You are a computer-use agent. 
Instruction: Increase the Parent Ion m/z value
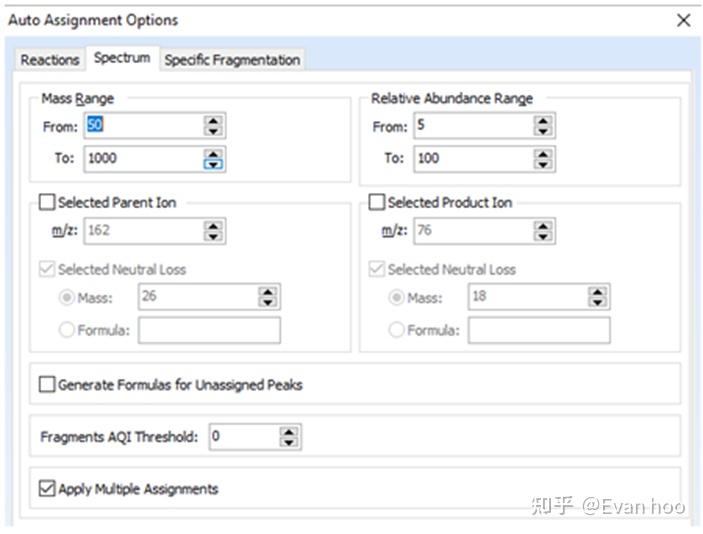214,226
